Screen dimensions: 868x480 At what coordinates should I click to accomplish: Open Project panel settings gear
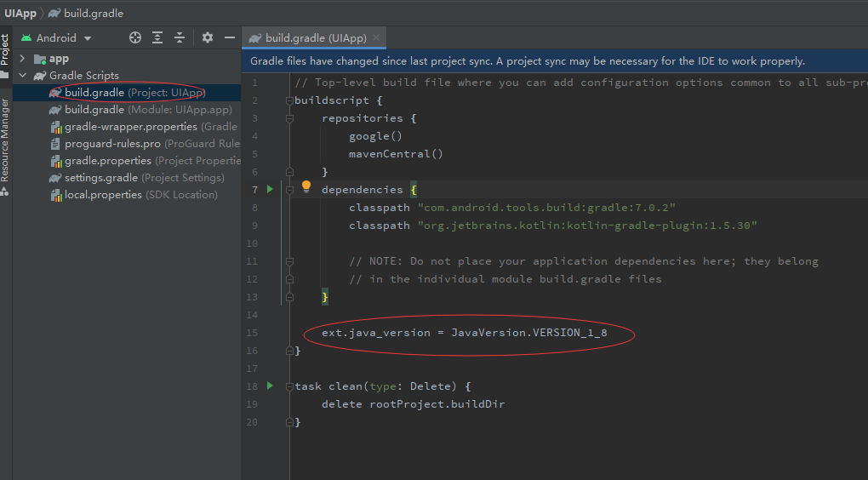(x=208, y=37)
